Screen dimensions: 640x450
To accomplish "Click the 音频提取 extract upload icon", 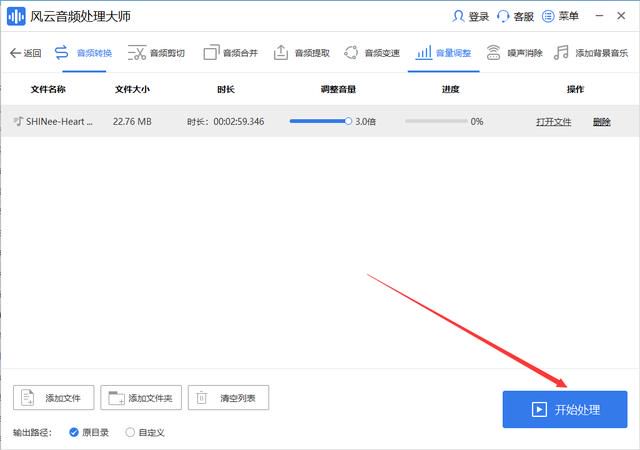I will [x=281, y=53].
